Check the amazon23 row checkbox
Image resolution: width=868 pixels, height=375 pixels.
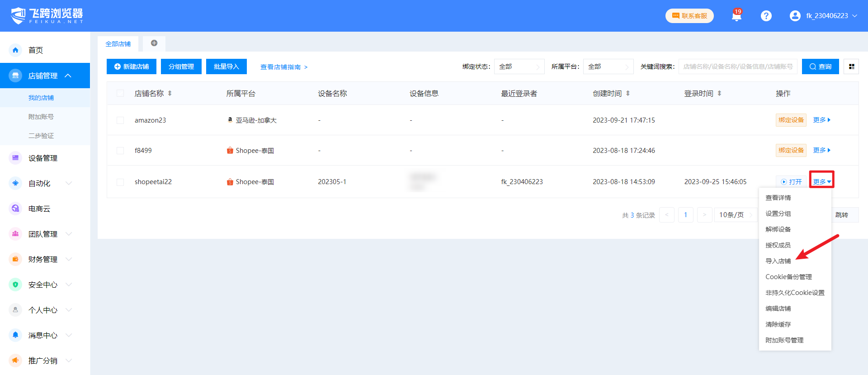[x=120, y=120]
